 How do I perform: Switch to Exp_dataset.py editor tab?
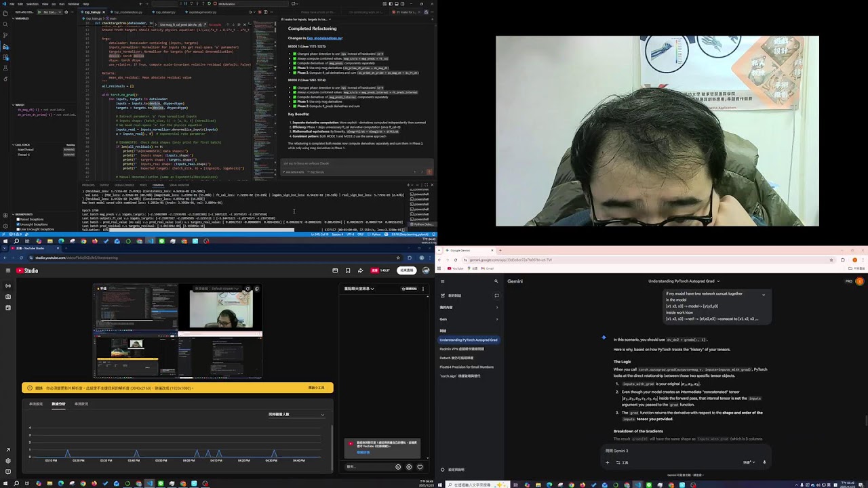point(165,12)
